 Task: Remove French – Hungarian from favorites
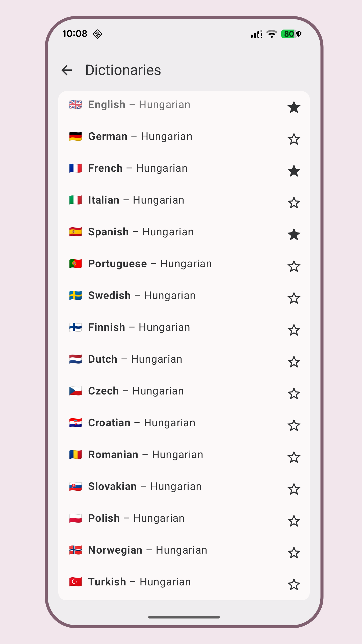click(294, 171)
